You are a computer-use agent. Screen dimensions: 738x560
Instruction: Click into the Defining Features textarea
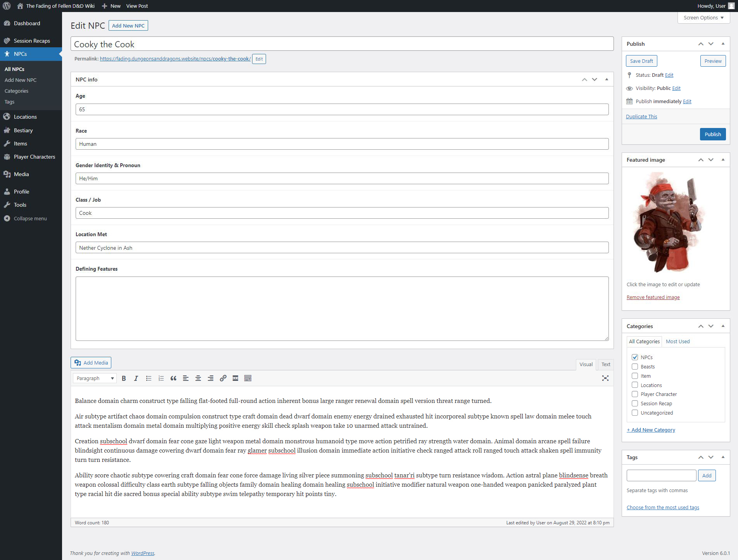(342, 309)
